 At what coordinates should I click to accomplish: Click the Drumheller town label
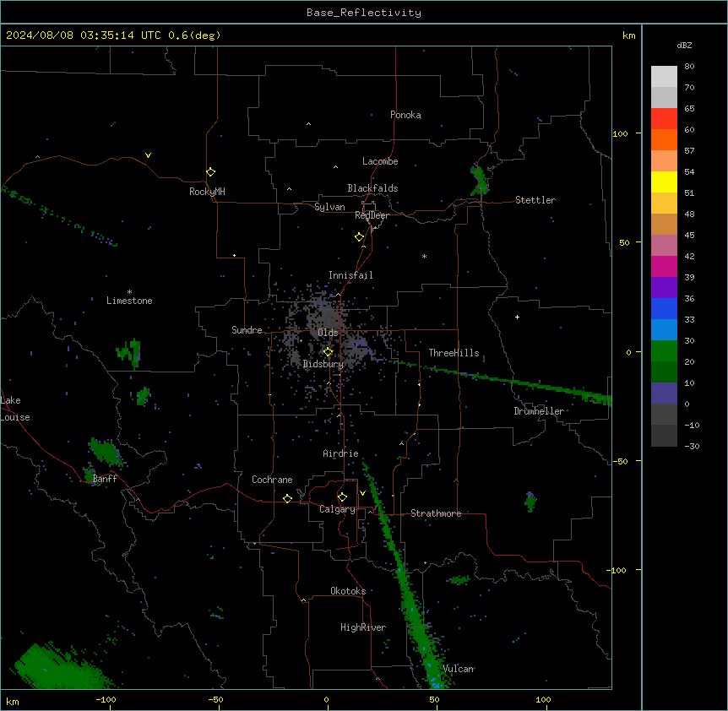pos(539,411)
